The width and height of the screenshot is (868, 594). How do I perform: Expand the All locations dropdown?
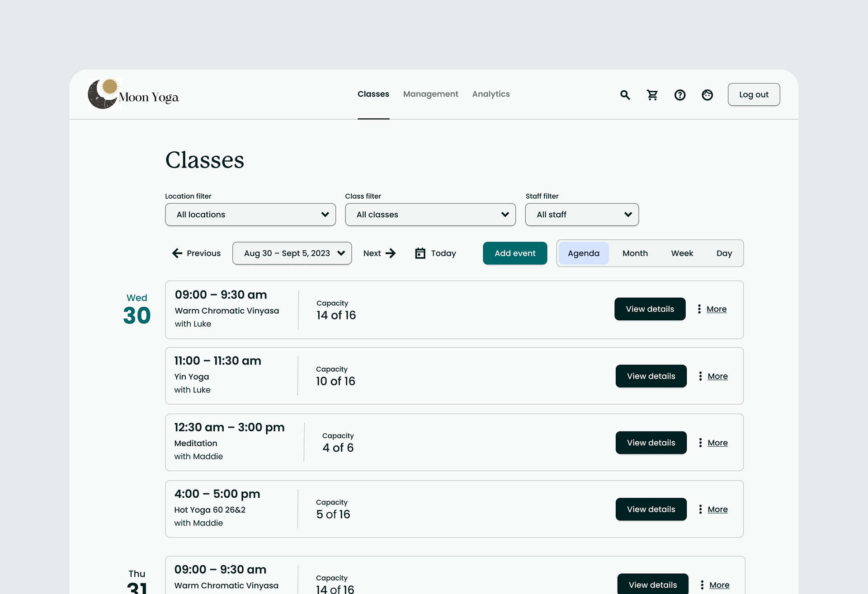tap(250, 215)
